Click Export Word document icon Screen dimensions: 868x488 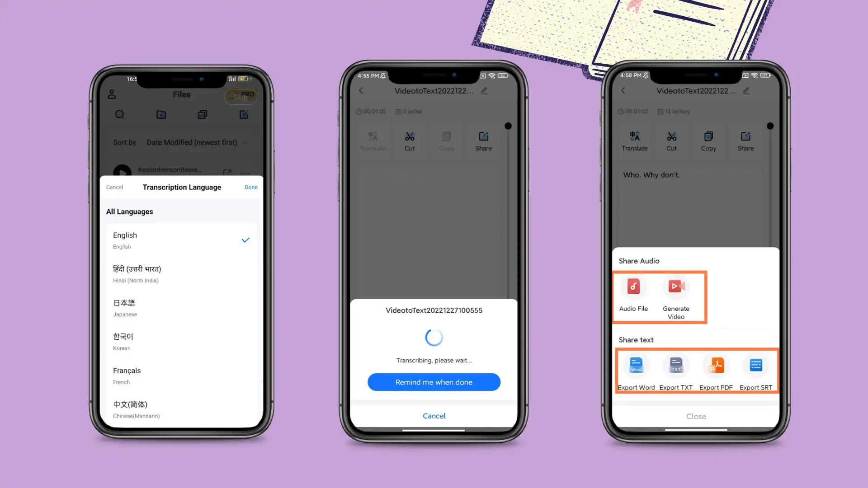[x=636, y=365]
